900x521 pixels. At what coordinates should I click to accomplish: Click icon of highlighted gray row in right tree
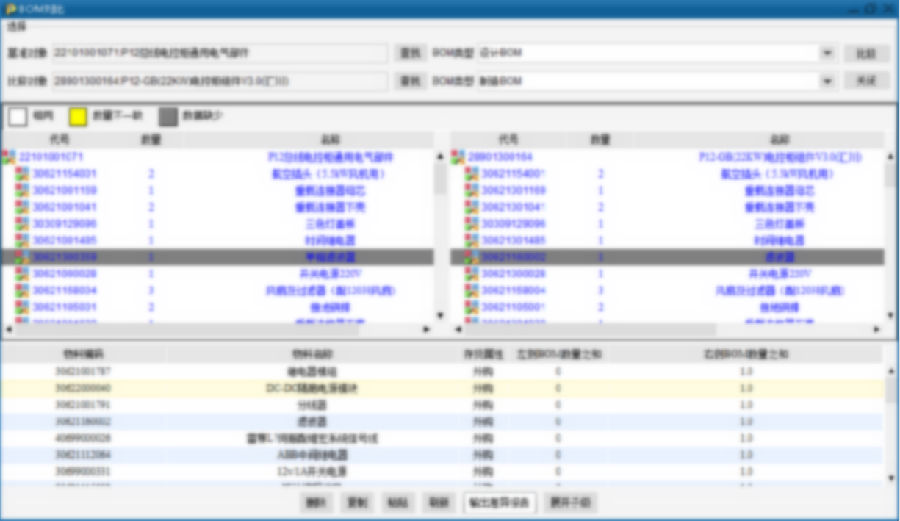[471, 256]
